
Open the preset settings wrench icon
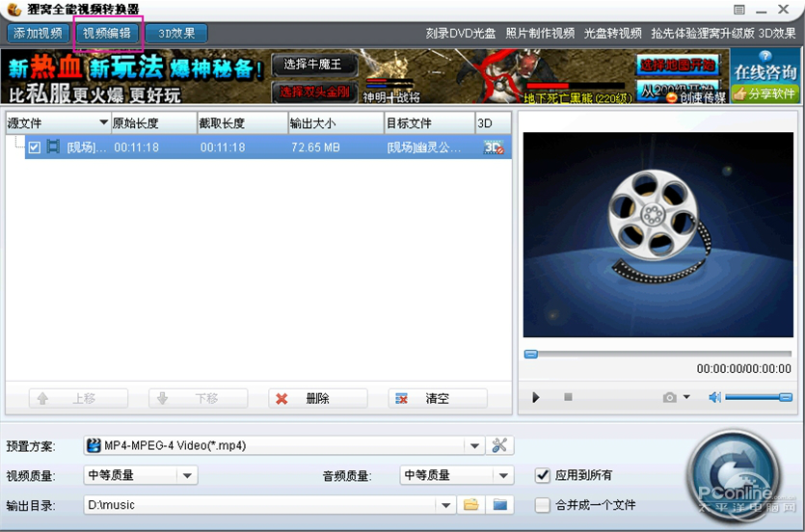[x=499, y=445]
